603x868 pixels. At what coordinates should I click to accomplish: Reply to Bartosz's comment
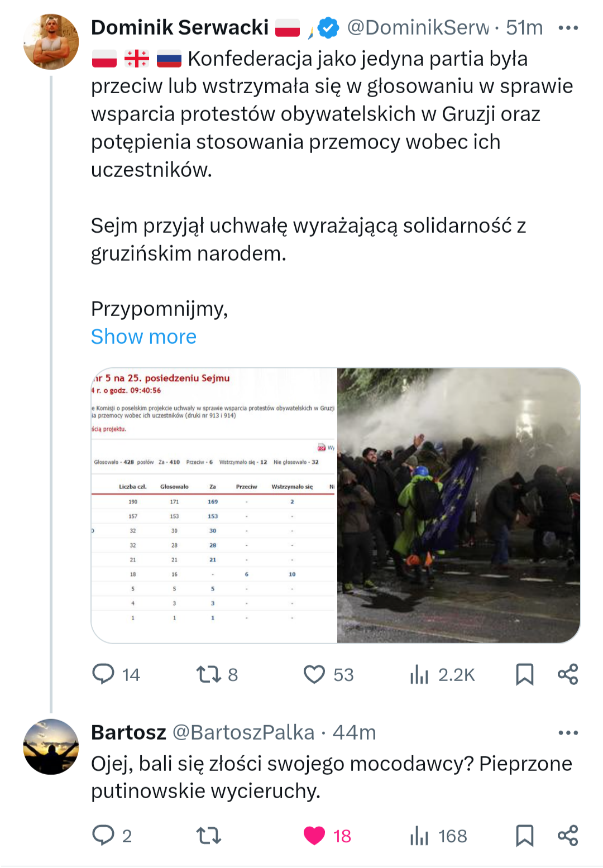(x=104, y=835)
